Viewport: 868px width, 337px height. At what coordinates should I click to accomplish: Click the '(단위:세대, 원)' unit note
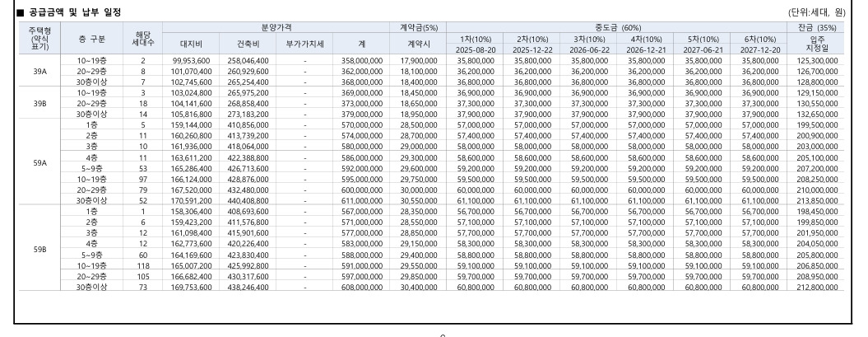[817, 12]
